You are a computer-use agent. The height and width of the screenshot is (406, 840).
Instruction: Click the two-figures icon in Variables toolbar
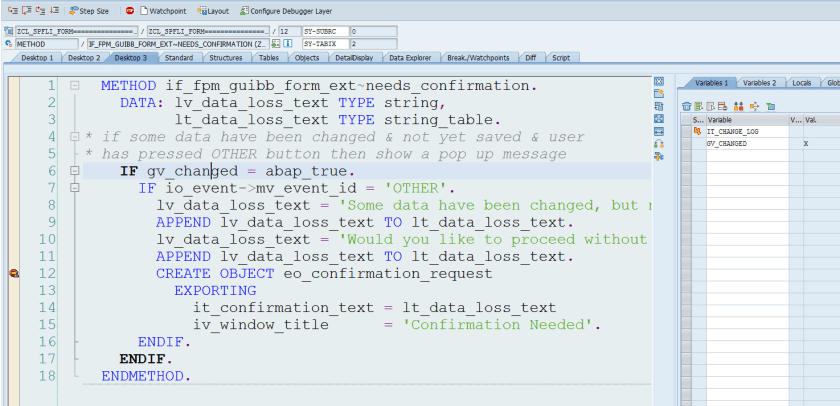click(739, 107)
